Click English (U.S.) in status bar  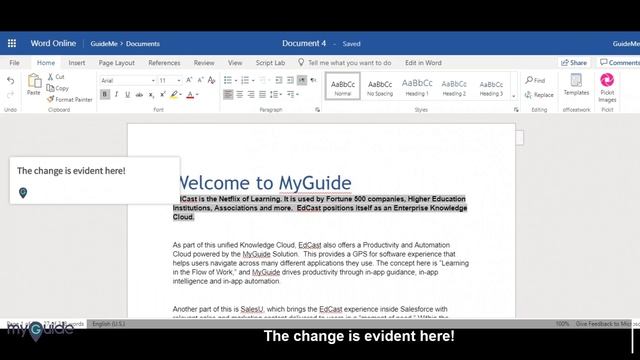pos(108,324)
